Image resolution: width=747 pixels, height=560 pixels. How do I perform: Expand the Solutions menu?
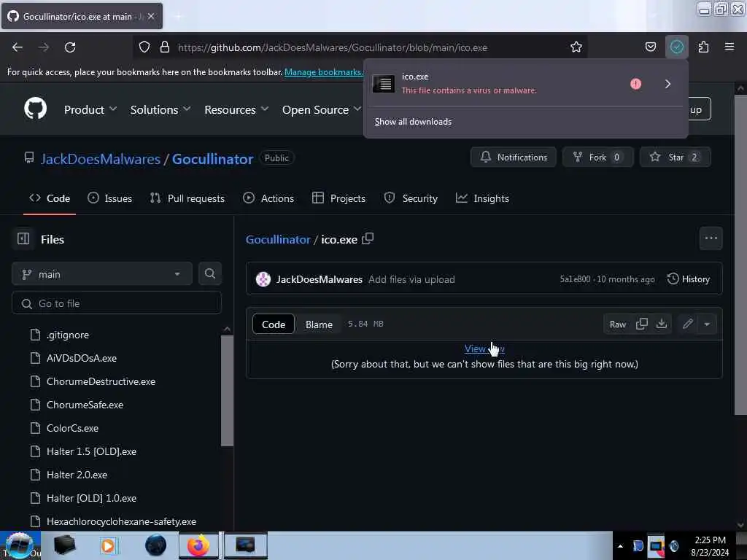pyautogui.click(x=160, y=109)
